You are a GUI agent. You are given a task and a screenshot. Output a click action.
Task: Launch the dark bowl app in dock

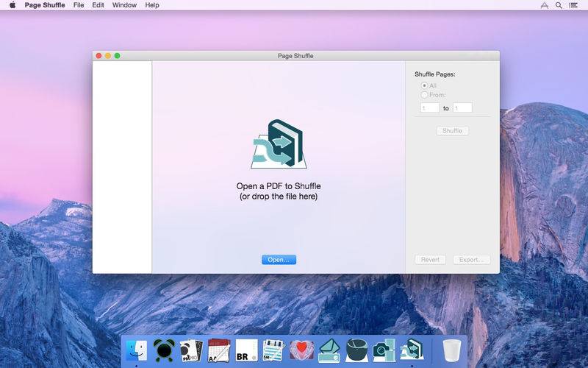(356, 350)
